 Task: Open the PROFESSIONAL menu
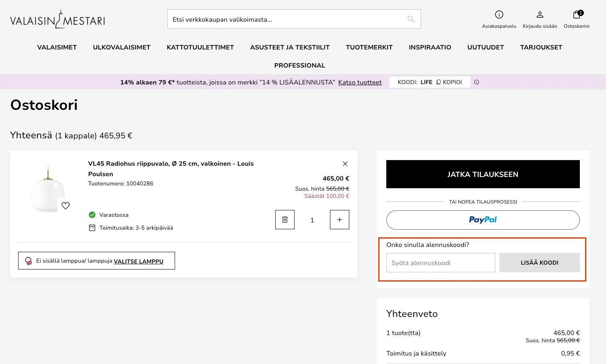300,66
